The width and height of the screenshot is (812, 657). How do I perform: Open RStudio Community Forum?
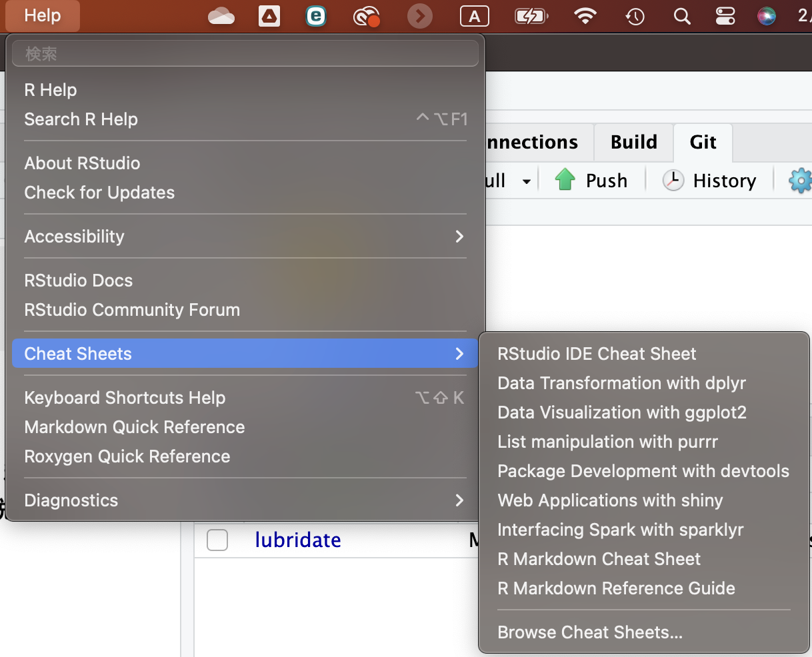pos(245,310)
